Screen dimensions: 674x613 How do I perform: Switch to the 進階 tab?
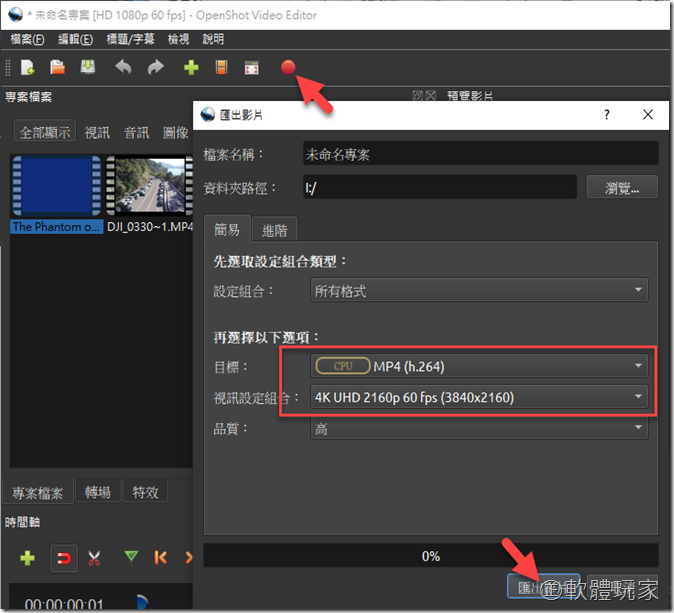point(274,230)
